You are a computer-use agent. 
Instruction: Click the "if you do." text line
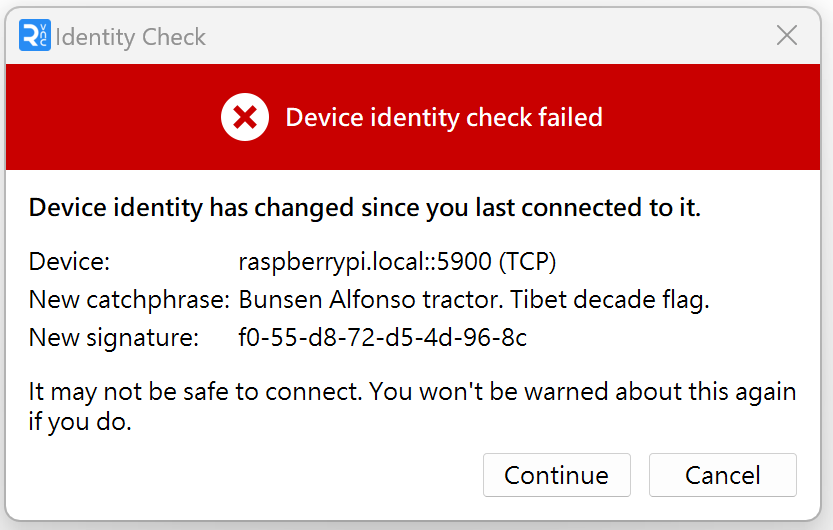pos(80,422)
